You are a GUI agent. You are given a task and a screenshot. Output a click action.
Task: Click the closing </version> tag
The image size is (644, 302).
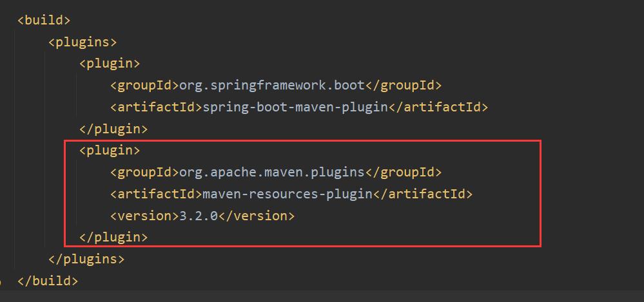(257, 216)
